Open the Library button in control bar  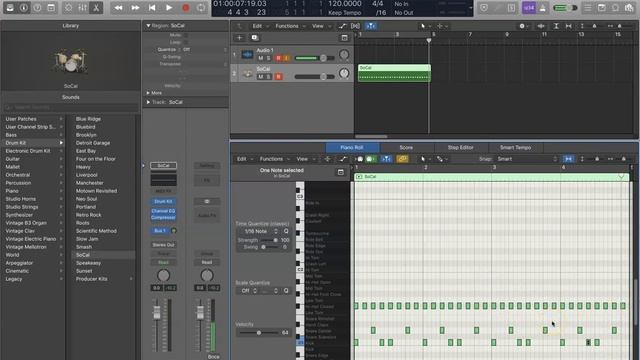[10, 8]
